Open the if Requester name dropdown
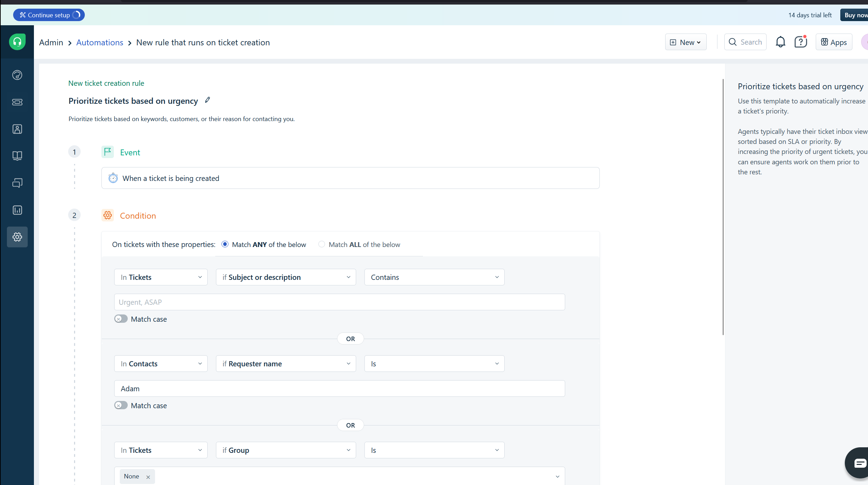868x485 pixels. 286,364
